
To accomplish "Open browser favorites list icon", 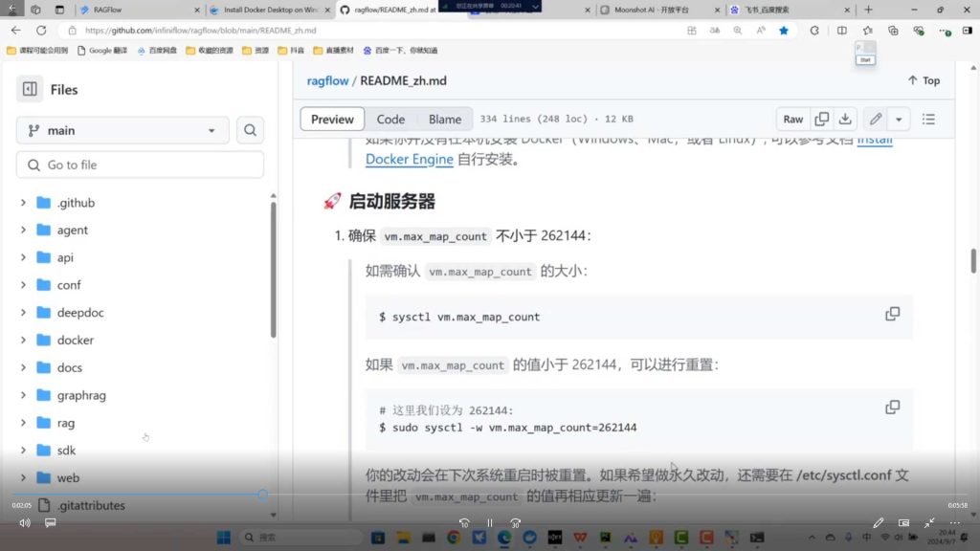I will 867,30.
